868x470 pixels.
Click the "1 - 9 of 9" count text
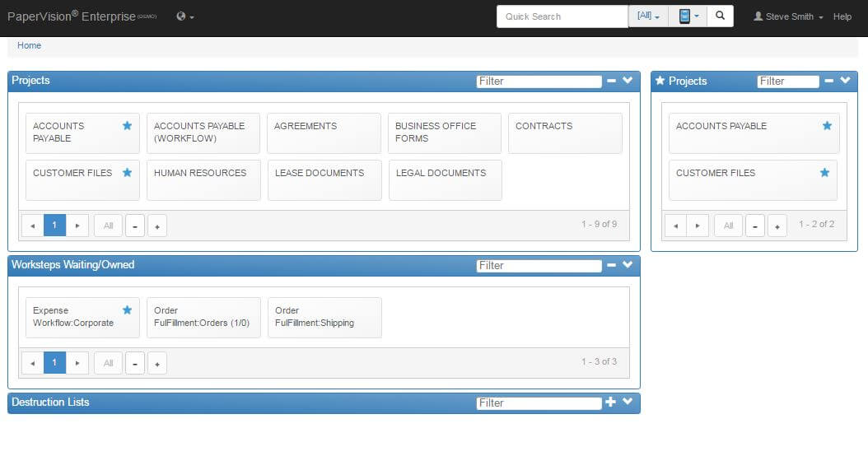coord(599,224)
